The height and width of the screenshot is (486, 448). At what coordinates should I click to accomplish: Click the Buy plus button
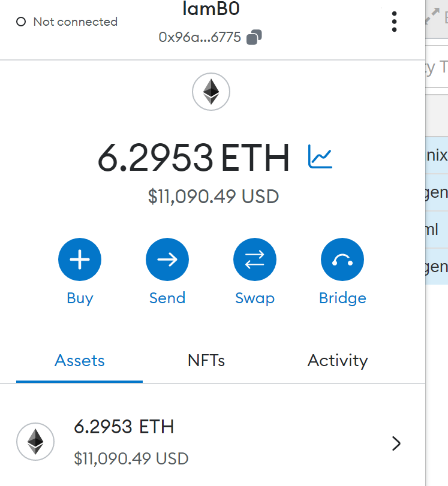pos(80,259)
